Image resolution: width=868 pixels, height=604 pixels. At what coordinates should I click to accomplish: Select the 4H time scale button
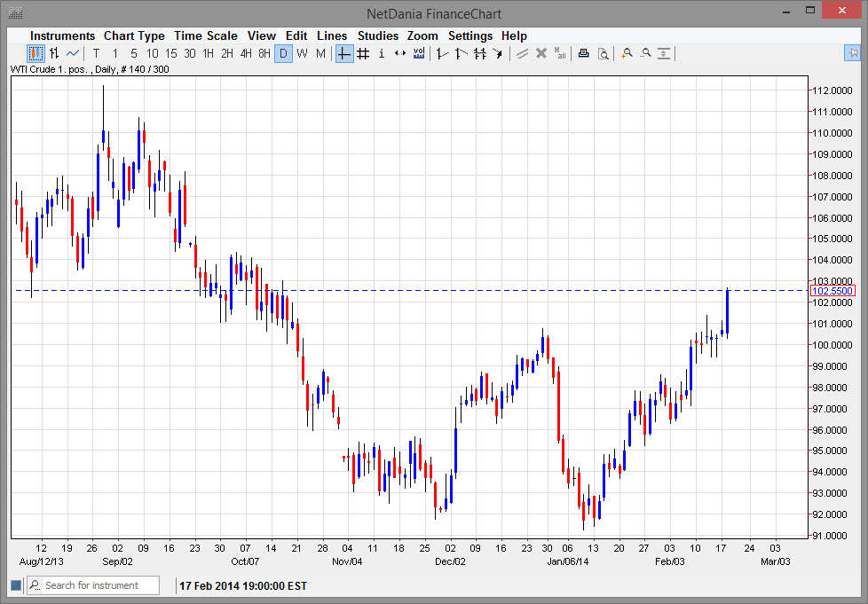(x=246, y=54)
